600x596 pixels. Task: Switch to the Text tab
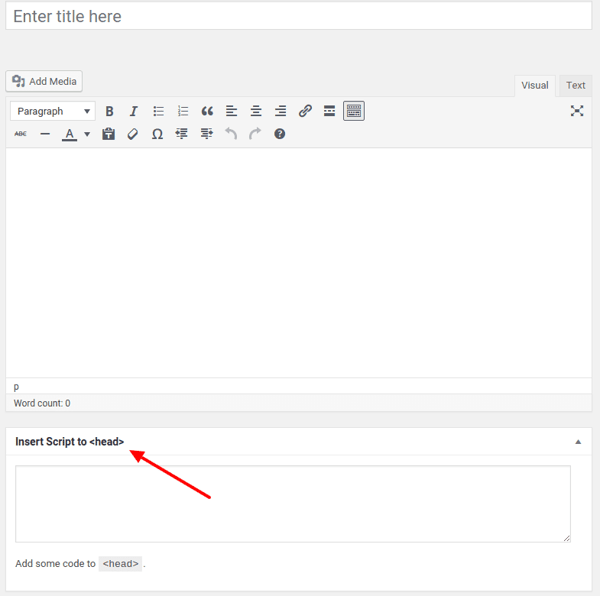(576, 85)
